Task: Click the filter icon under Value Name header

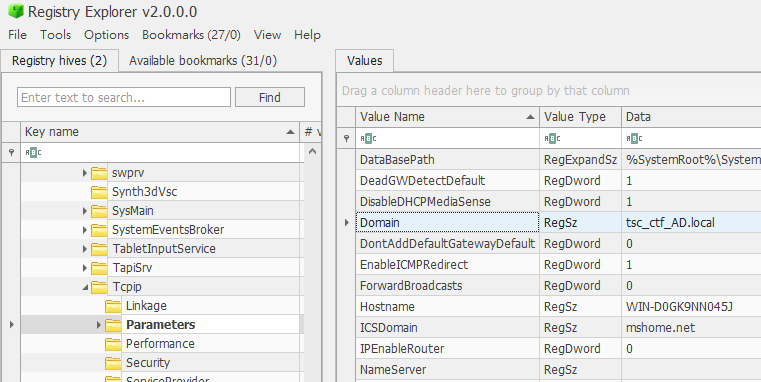Action: 368,138
